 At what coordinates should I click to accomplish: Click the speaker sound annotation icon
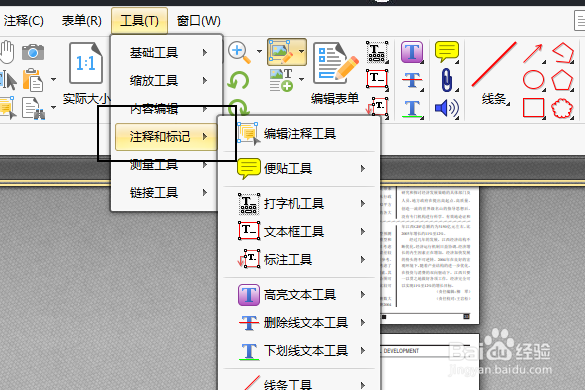point(447,108)
